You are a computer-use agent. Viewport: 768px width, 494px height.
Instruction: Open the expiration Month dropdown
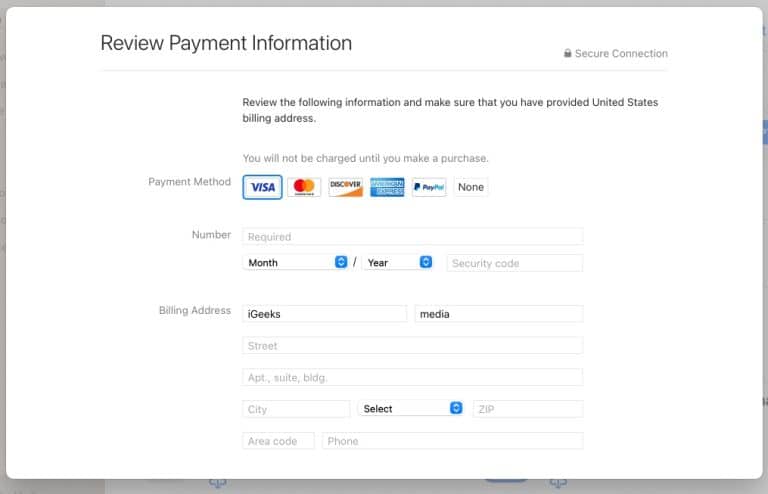tap(296, 262)
